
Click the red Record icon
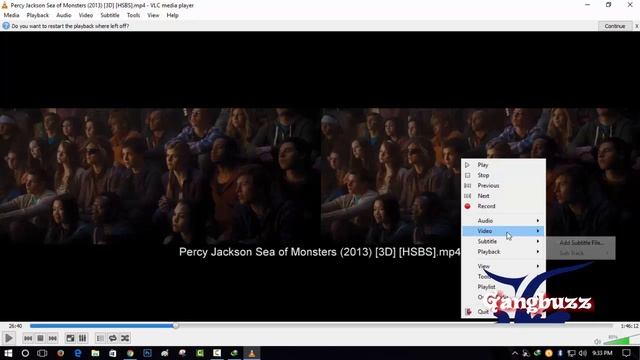(x=467, y=206)
